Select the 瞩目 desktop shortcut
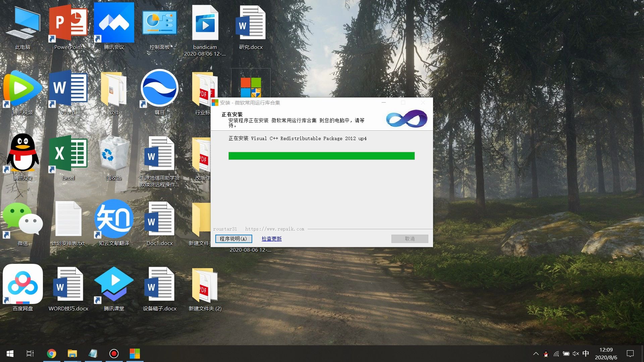Screen dimensions: 644x362 click(x=159, y=88)
